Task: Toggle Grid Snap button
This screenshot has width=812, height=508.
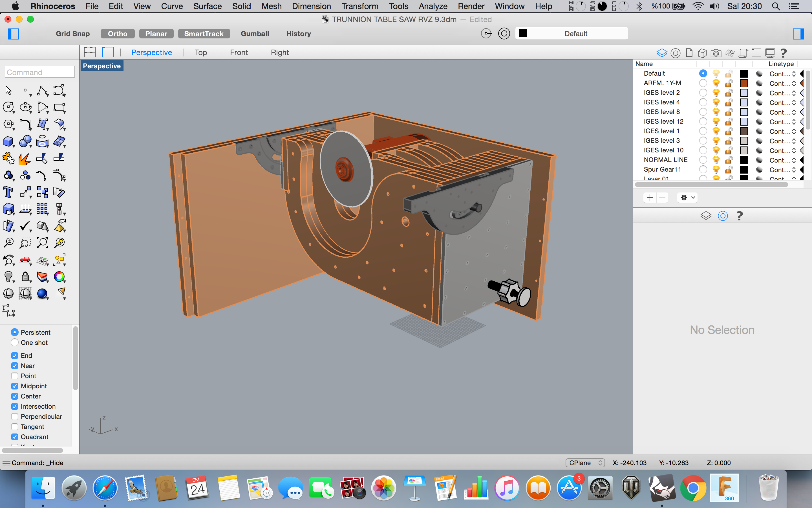Action: click(x=73, y=34)
